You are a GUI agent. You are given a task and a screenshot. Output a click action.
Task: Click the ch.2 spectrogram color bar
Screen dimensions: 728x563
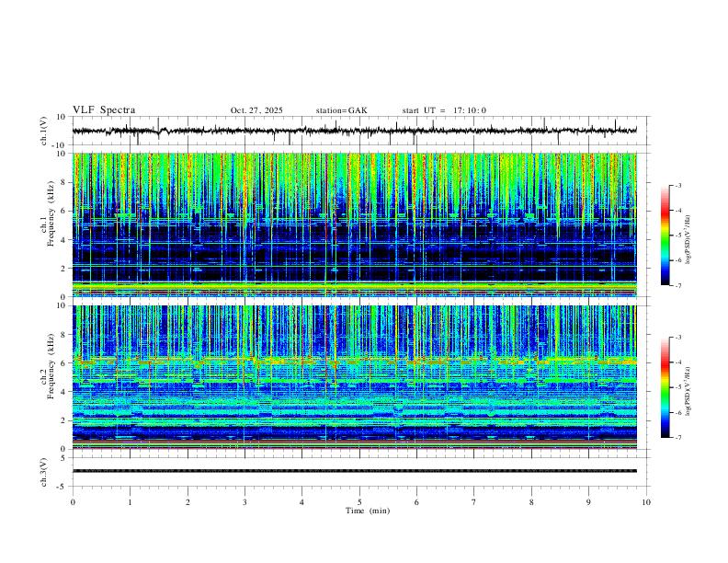[x=665, y=387]
